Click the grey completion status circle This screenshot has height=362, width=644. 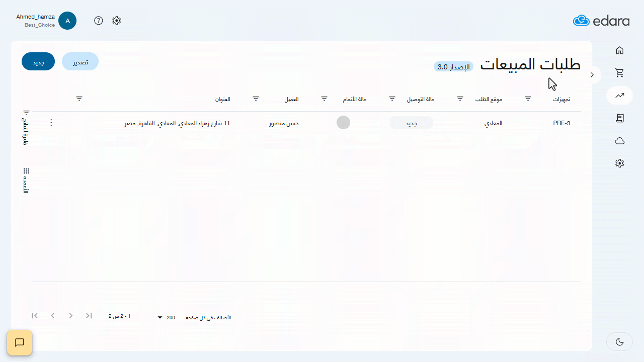(343, 122)
